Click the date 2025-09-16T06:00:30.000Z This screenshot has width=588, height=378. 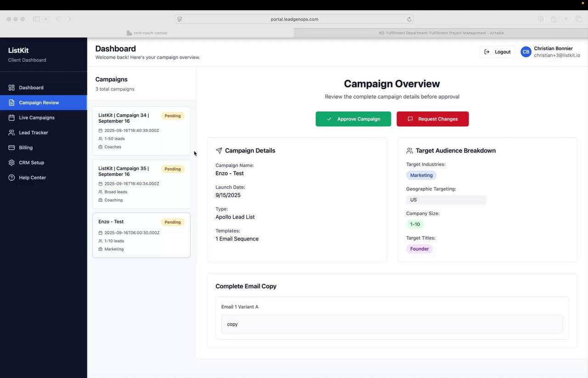pos(132,233)
